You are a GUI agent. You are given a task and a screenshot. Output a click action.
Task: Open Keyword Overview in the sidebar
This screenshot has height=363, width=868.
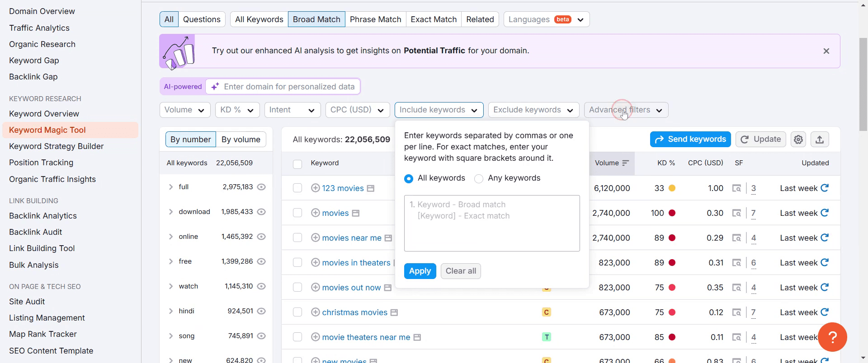point(44,114)
